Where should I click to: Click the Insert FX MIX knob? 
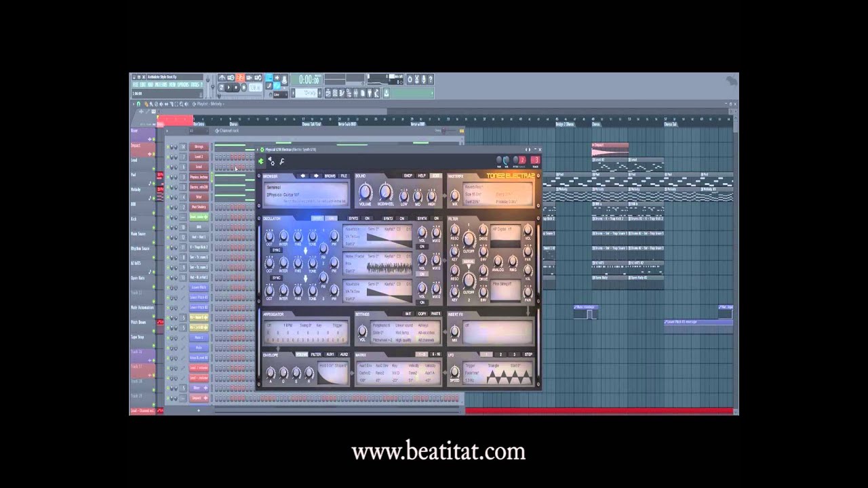point(454,331)
